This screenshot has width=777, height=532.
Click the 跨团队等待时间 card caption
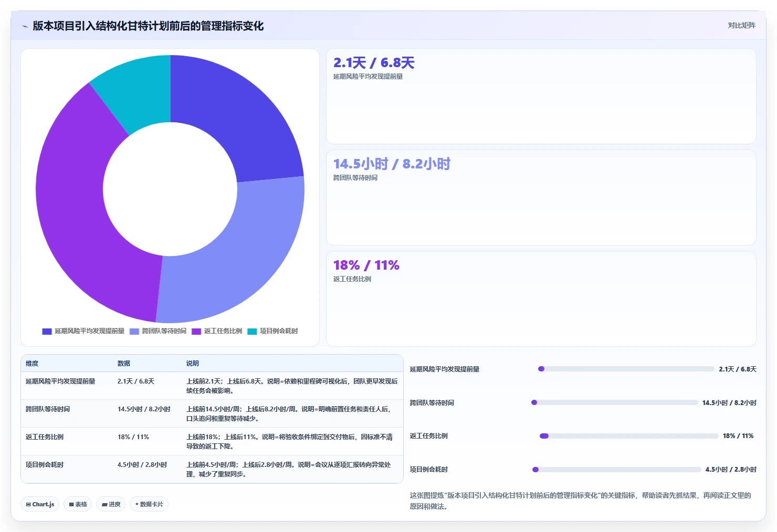[x=355, y=178]
